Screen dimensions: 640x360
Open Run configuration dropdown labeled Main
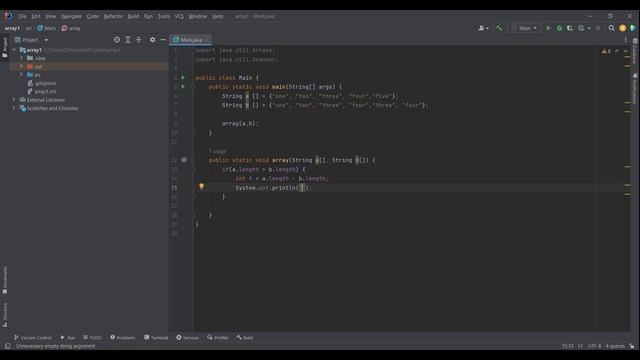(x=524, y=28)
